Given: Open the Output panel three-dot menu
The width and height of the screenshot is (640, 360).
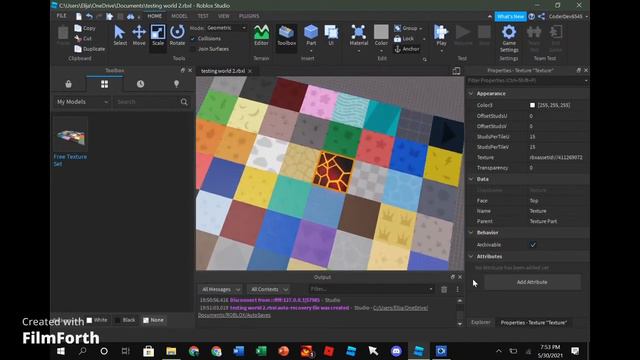Looking at the screenshot, I should (457, 289).
